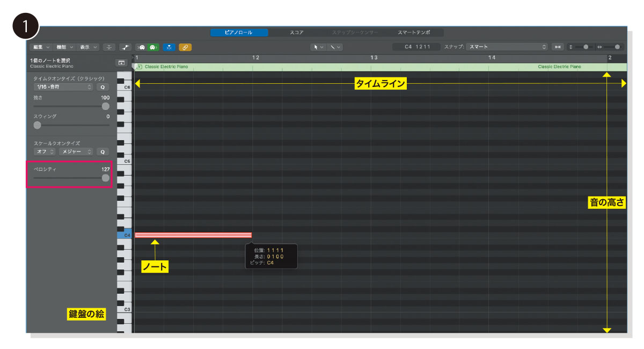Select the red C4 note

click(193, 235)
